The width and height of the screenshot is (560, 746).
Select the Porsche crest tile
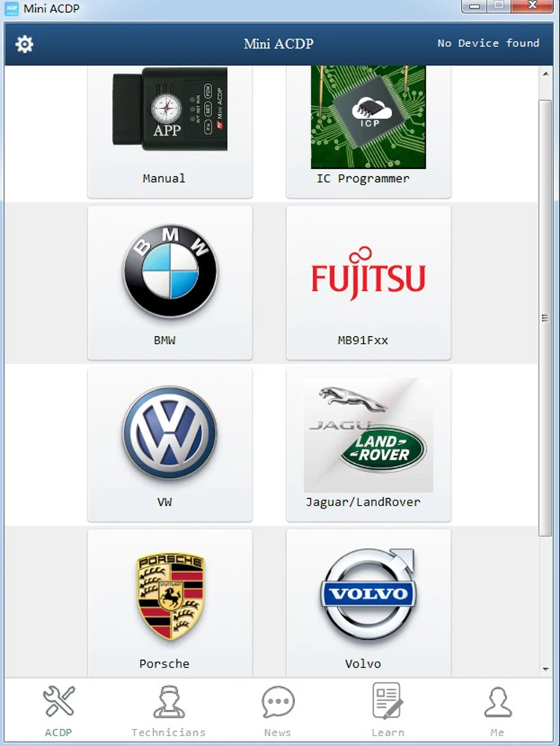[x=169, y=603]
